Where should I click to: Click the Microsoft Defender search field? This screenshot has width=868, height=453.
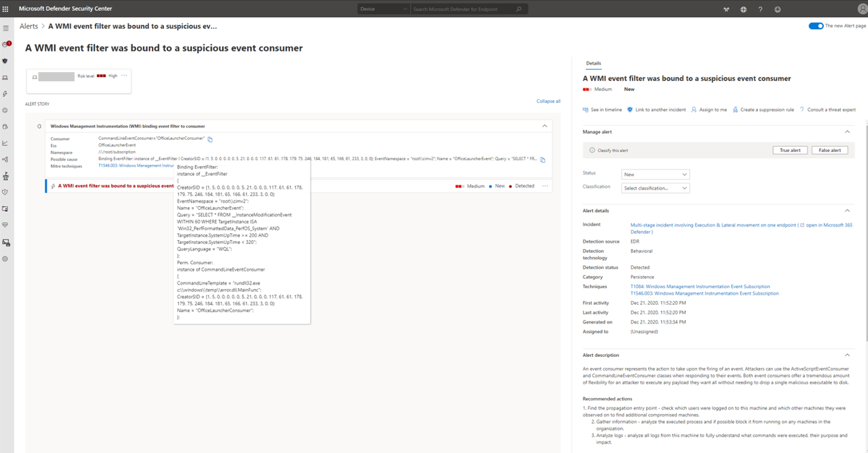(463, 9)
